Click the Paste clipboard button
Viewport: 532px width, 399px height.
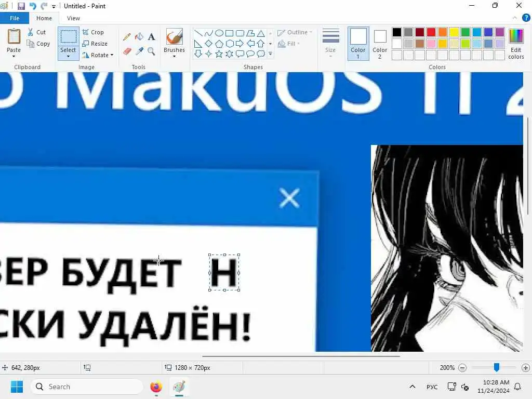(14, 41)
